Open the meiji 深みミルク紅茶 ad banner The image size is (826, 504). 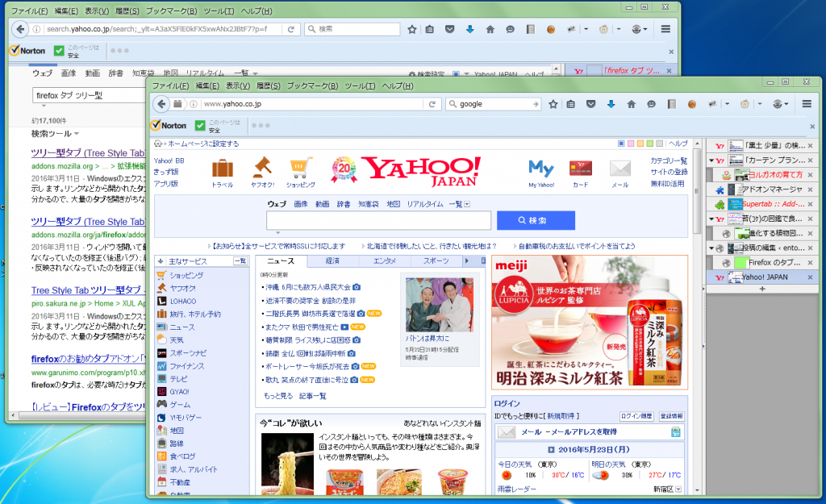tap(590, 323)
